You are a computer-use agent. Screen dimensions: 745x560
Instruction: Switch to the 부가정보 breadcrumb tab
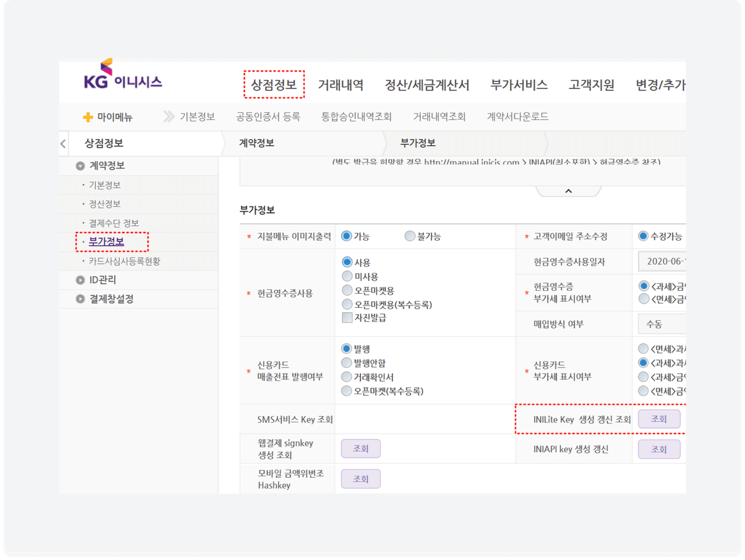coord(417,143)
